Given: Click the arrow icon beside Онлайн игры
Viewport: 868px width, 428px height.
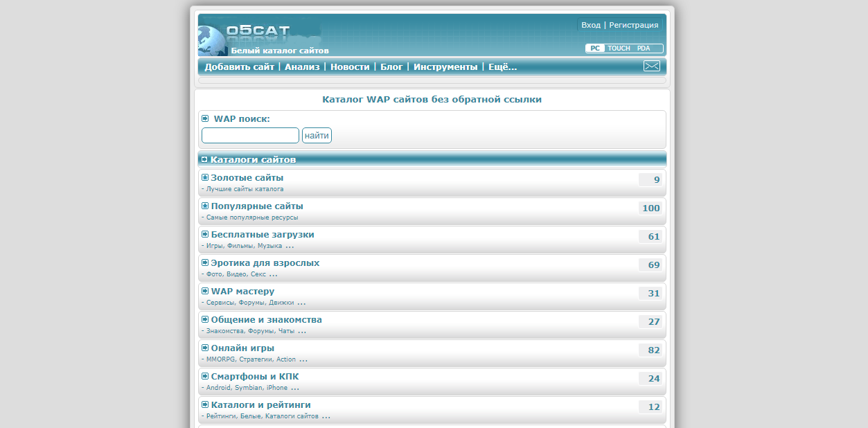Looking at the screenshot, I should (x=205, y=348).
